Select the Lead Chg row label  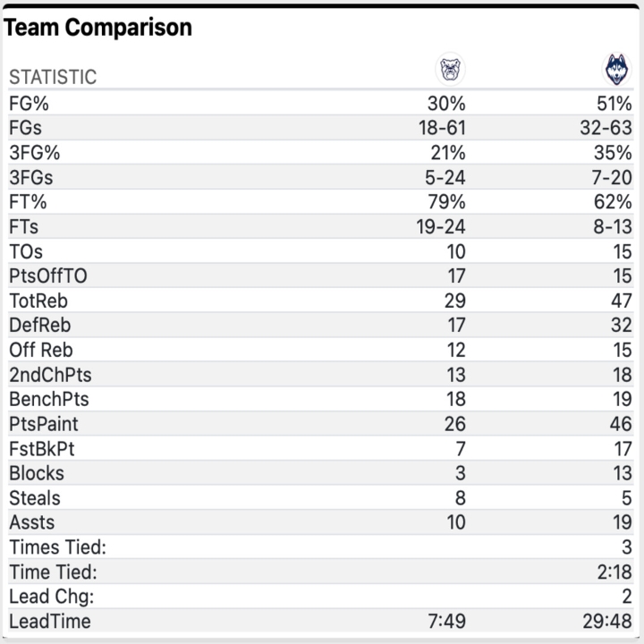[x=51, y=597]
